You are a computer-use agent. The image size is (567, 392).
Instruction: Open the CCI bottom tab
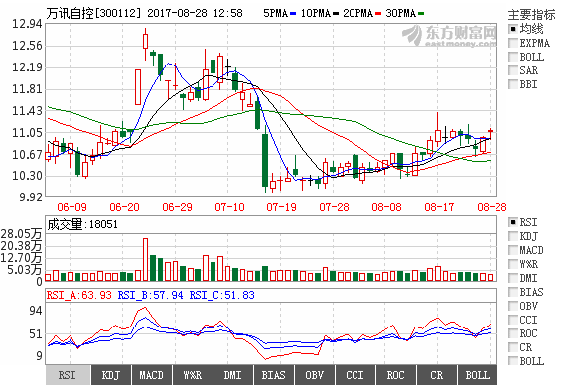355,375
